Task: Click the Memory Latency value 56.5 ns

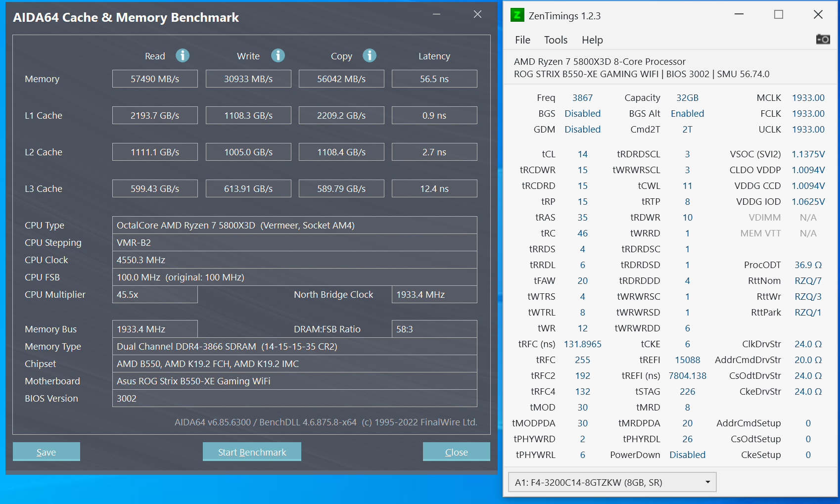Action: (434, 79)
